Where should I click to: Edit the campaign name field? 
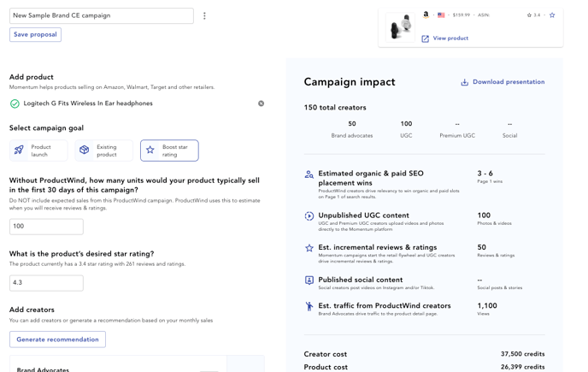[x=102, y=15]
